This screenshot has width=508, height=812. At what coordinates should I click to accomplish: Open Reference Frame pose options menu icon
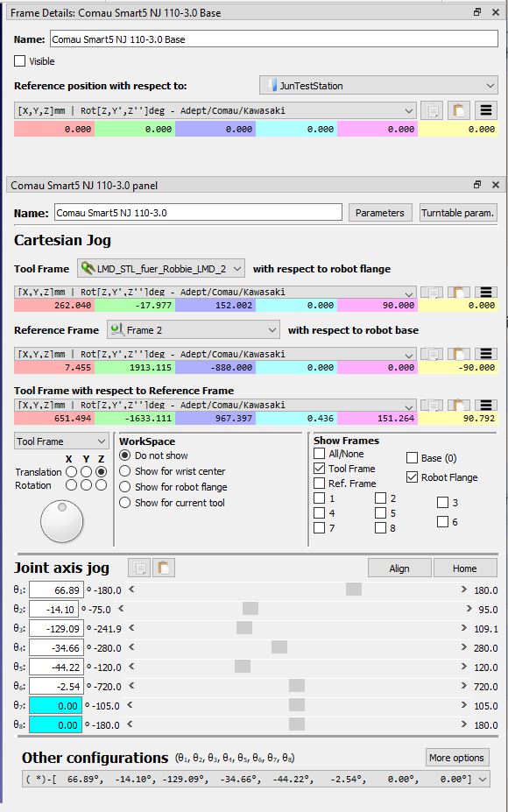(x=486, y=354)
